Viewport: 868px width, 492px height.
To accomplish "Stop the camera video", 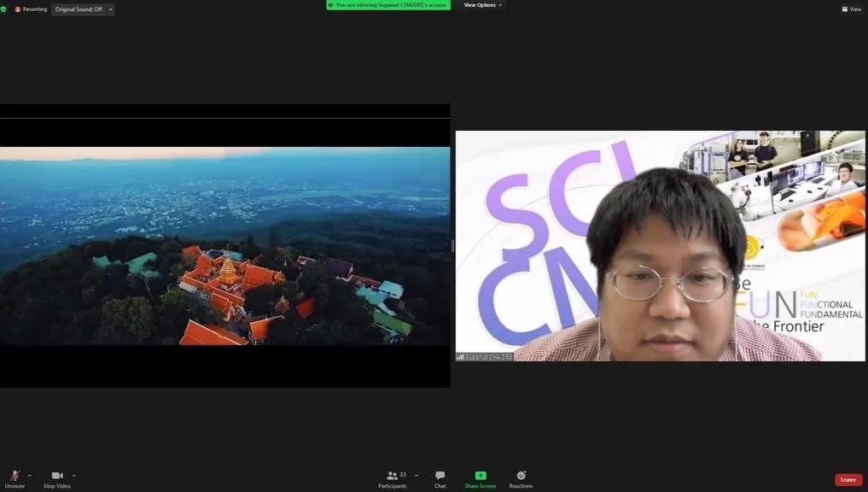I will coord(57,477).
